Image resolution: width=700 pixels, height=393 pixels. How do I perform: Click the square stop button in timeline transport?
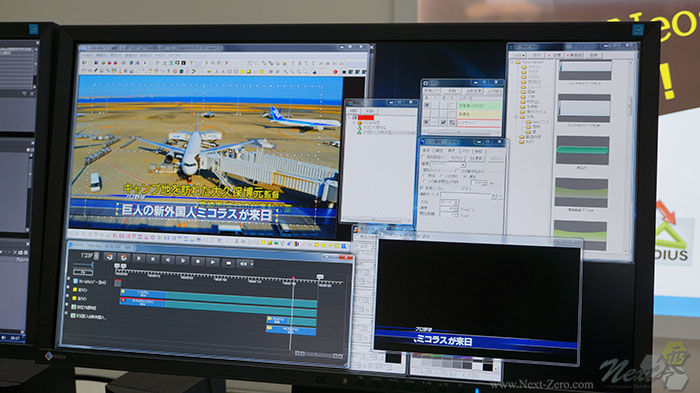point(198,261)
